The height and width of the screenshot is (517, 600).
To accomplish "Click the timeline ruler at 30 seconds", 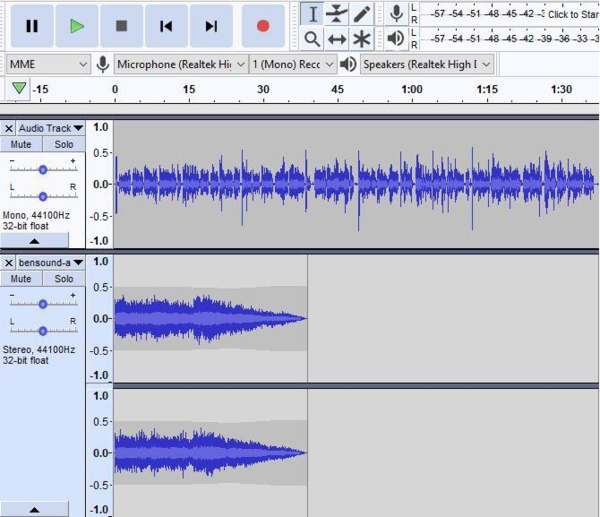I will coord(263,90).
